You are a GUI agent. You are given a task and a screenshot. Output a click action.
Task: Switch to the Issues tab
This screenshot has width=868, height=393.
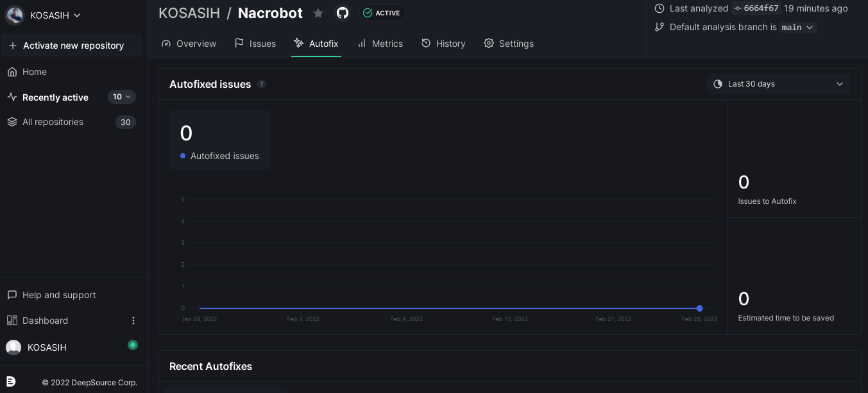255,44
